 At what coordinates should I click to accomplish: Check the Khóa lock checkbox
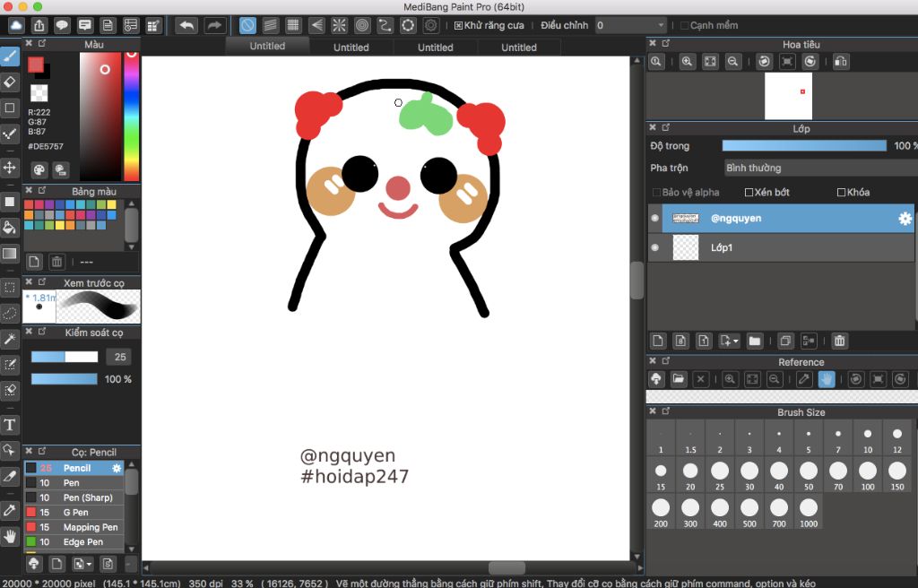click(x=841, y=193)
